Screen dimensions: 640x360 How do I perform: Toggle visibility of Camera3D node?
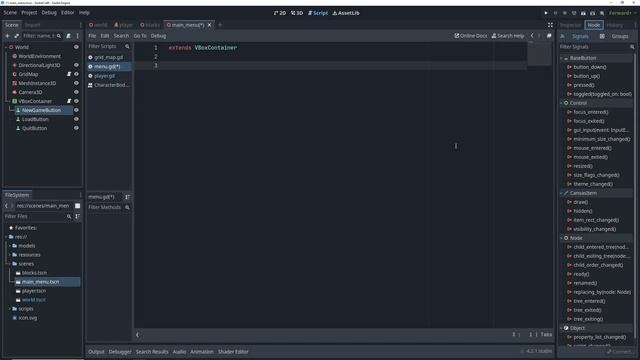pos(76,92)
